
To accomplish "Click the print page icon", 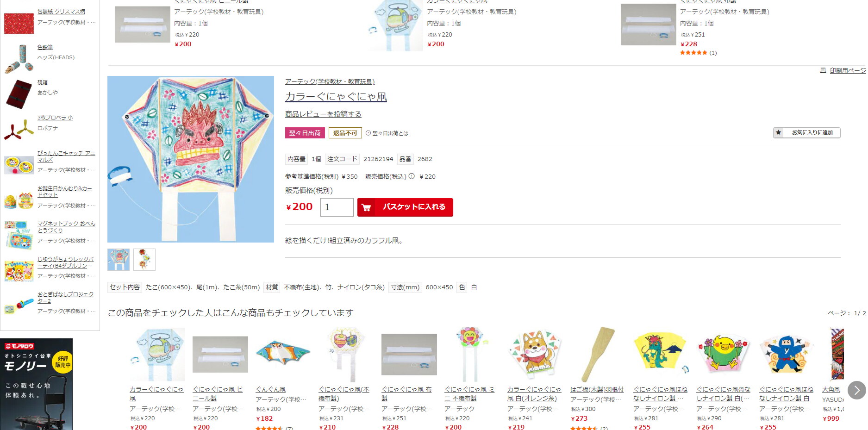I will click(823, 70).
